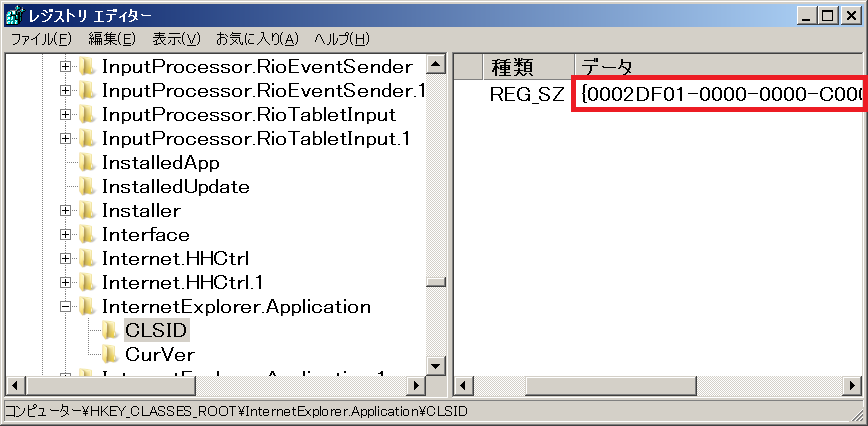This screenshot has height=426, width=868.
Task: Select the Internet.HHCtrl.1 key label
Action: point(182,283)
